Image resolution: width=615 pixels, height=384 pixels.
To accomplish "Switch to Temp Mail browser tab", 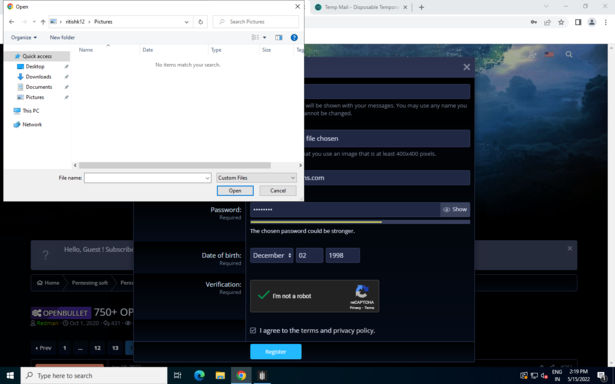I will (361, 7).
